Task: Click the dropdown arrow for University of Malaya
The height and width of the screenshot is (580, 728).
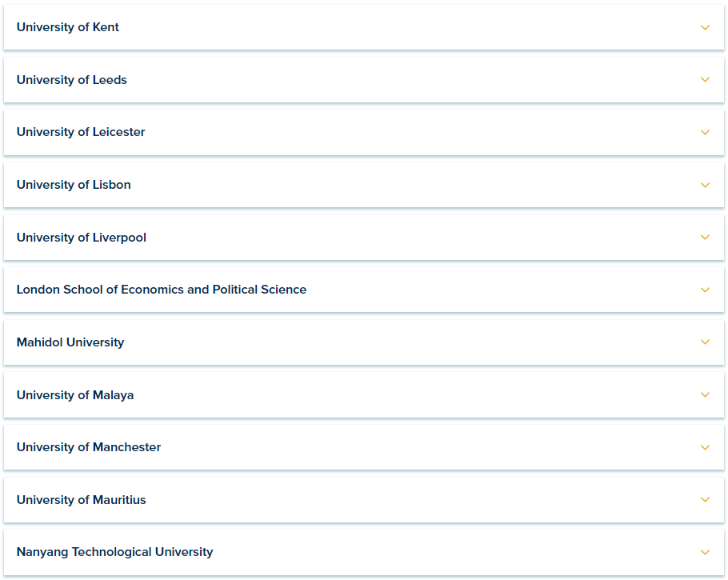Action: coord(705,395)
